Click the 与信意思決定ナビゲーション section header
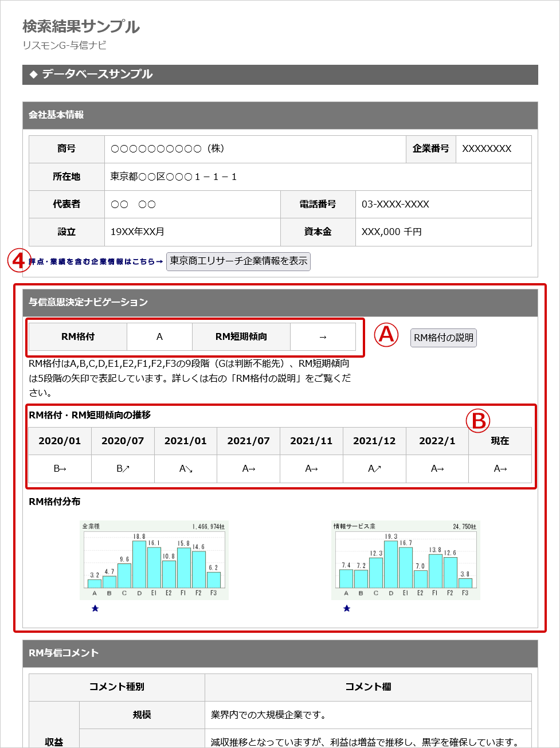The width and height of the screenshot is (560, 748). point(280,302)
